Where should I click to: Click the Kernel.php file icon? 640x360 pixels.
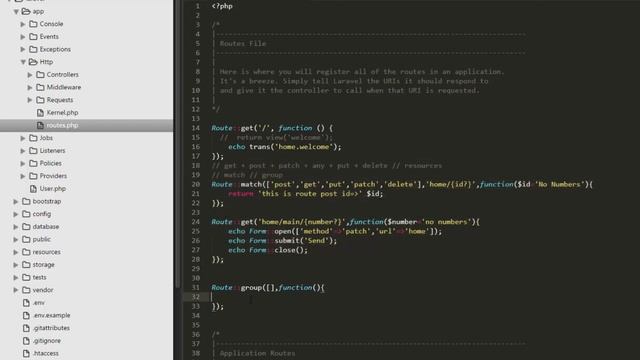(x=40, y=113)
